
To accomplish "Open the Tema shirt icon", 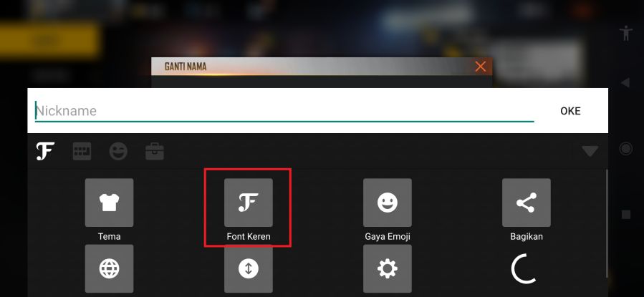I will click(x=109, y=203).
